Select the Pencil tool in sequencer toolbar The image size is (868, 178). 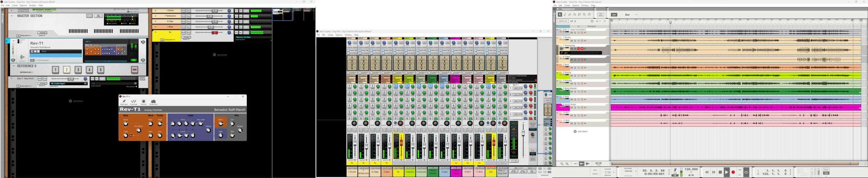565,15
